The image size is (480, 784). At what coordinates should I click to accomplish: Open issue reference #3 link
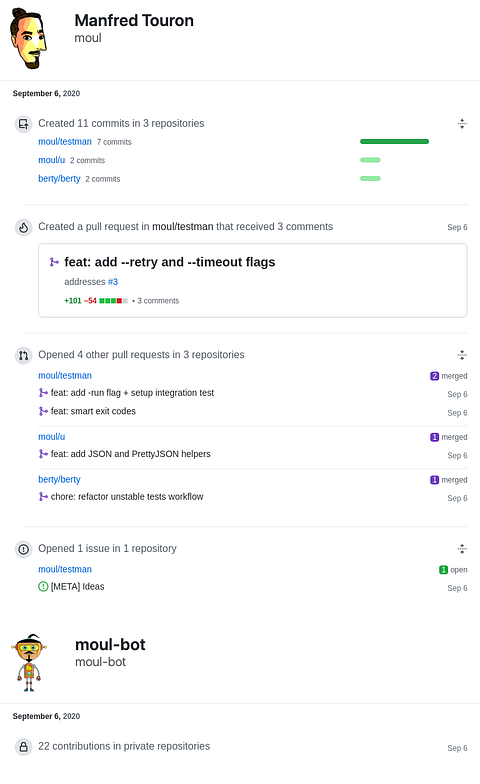pyautogui.click(x=113, y=282)
